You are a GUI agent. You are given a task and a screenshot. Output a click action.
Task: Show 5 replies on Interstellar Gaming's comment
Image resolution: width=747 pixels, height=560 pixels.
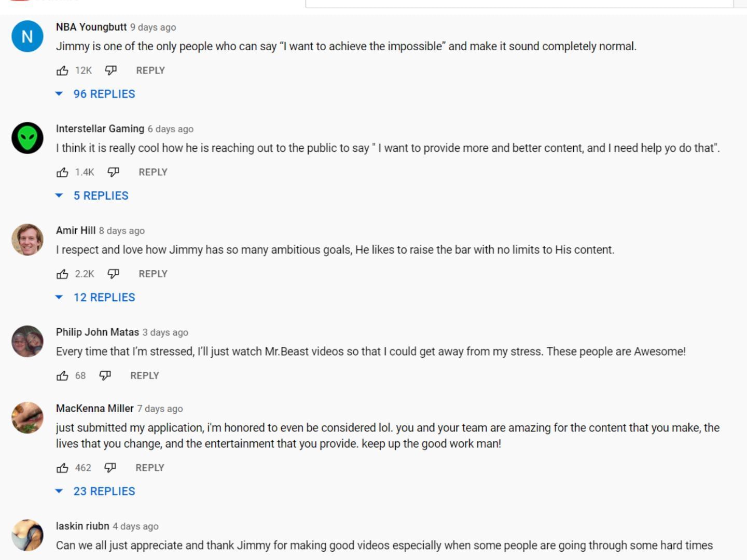(101, 195)
